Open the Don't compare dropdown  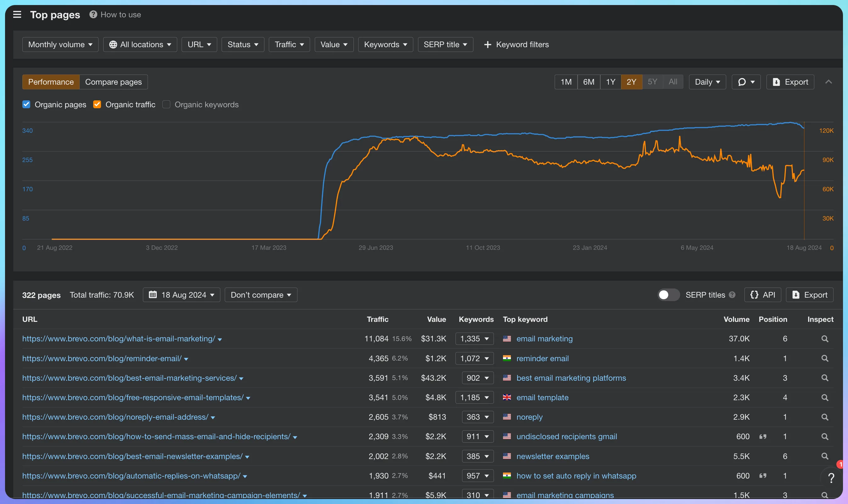[x=261, y=295]
